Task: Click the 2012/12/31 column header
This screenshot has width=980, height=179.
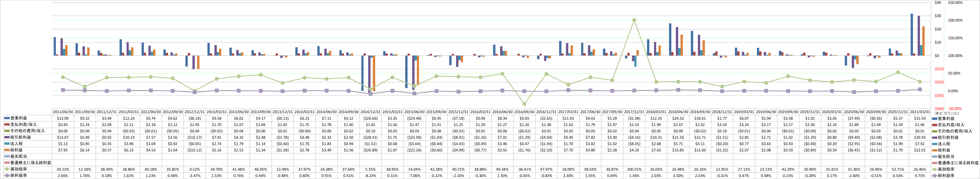Action: 195,112
